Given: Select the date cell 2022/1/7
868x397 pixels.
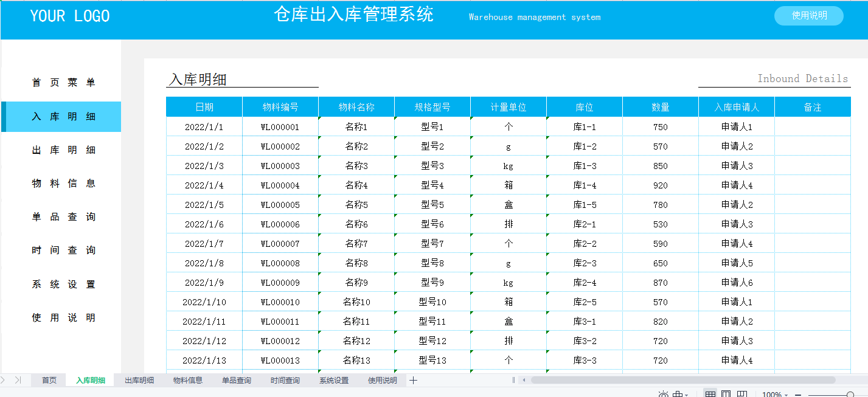Looking at the screenshot, I should [x=204, y=244].
